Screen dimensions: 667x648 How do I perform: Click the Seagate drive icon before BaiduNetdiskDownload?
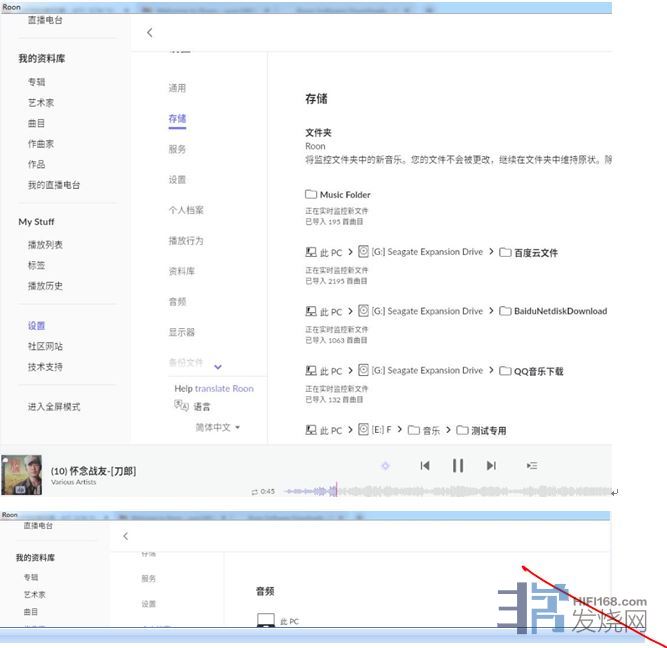tap(364, 311)
